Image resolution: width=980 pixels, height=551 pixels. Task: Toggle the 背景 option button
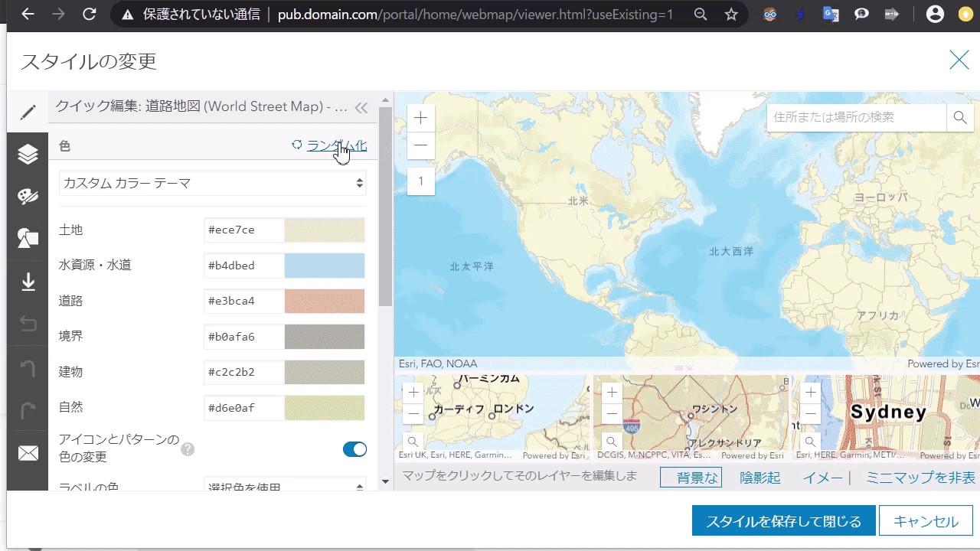[x=691, y=478]
